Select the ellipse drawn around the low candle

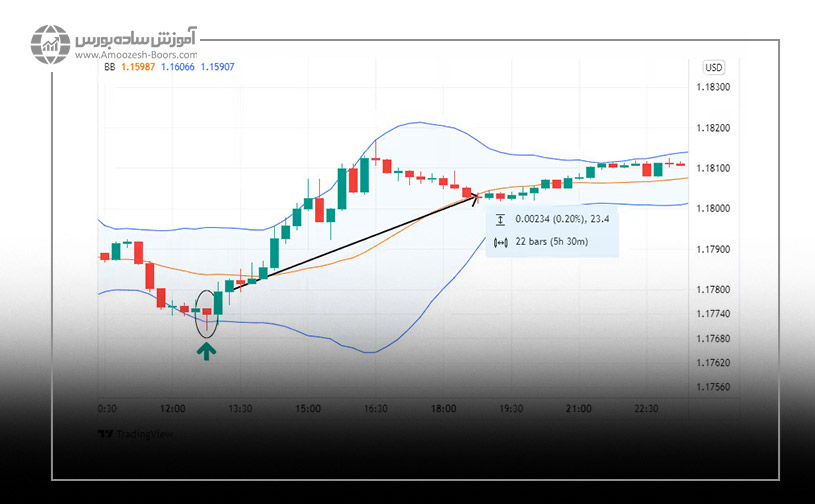click(206, 312)
